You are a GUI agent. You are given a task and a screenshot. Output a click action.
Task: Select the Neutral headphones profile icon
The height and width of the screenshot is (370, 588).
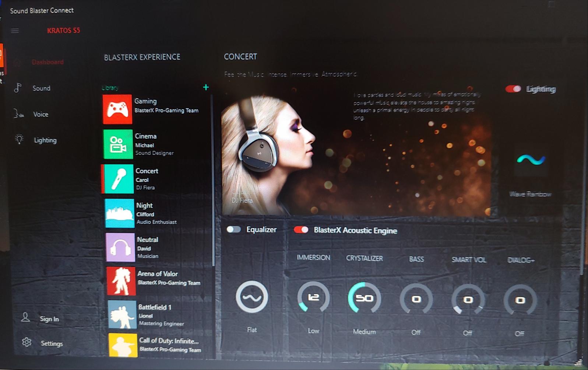pos(120,247)
